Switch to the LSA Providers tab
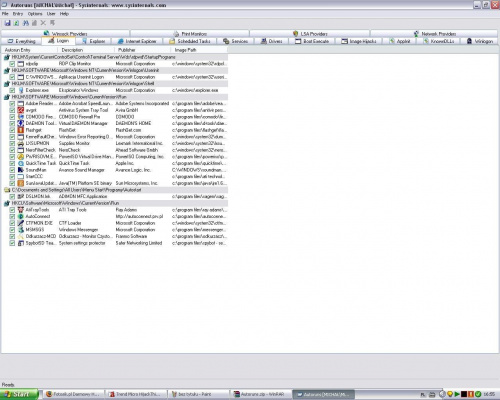Screen dimensions: 500x400 coord(310,34)
